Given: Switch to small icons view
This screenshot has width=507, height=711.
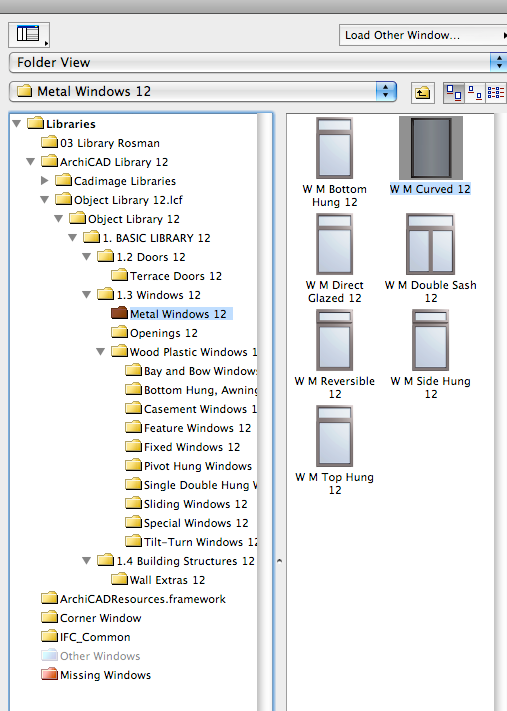Looking at the screenshot, I should click(x=474, y=93).
